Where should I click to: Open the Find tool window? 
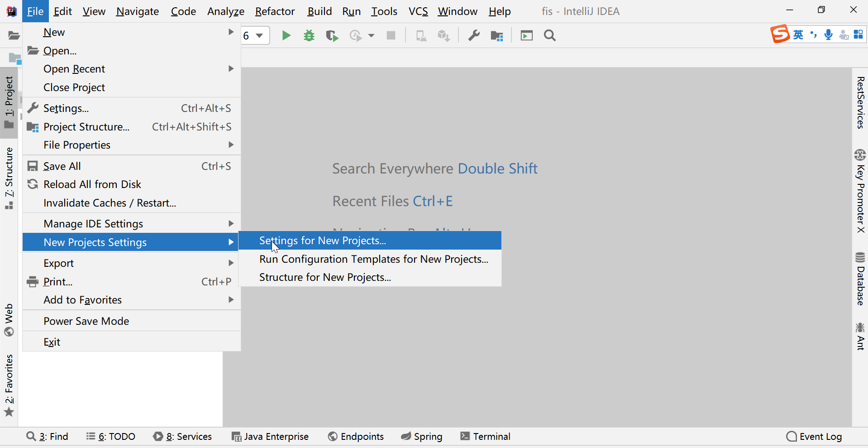coord(47,436)
